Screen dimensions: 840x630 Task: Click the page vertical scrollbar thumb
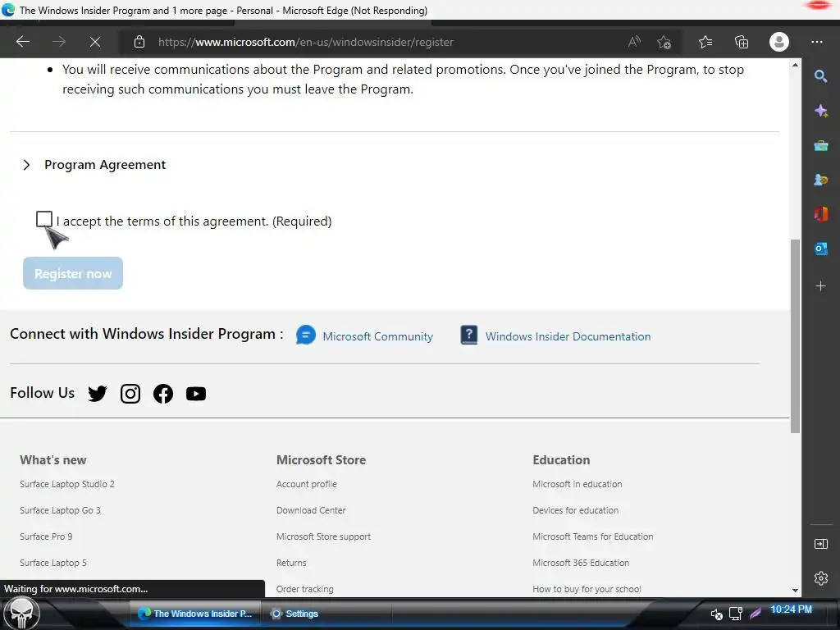pos(795,336)
